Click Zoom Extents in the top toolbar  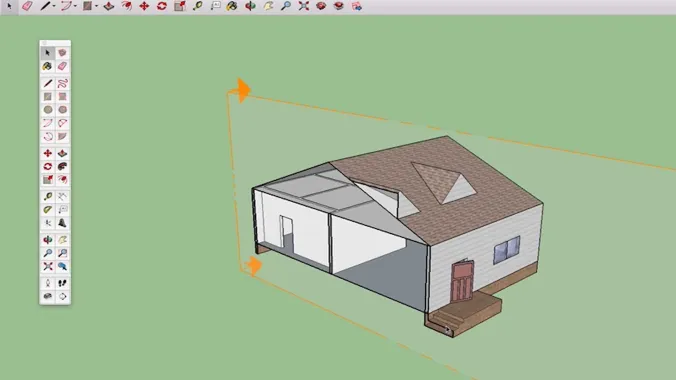point(304,6)
